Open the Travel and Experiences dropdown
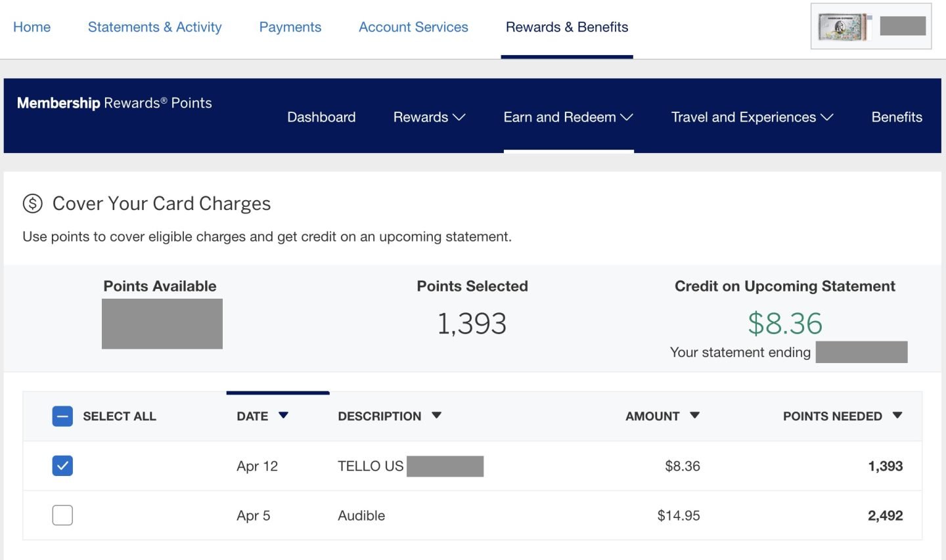The height and width of the screenshot is (560, 946). pos(752,117)
